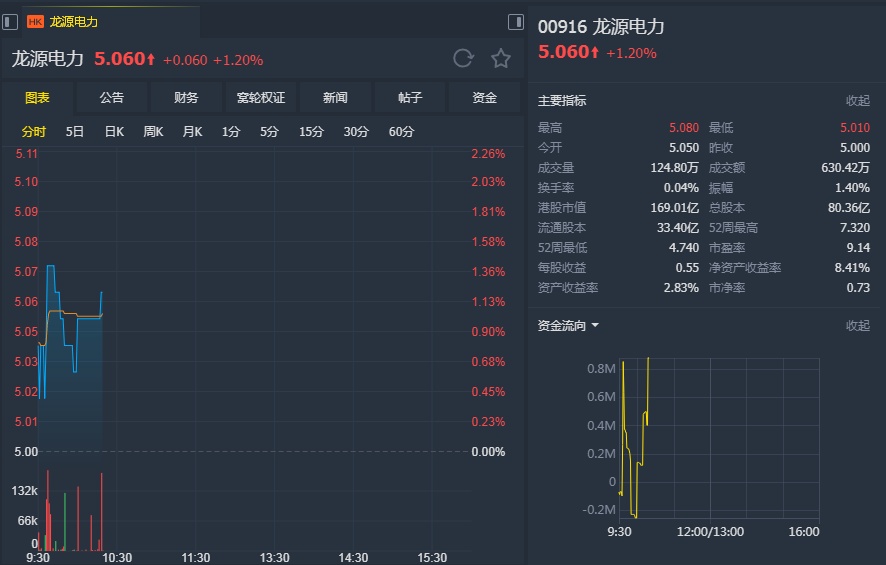Click the 港股市值 value 169.01亿
886x565 pixels.
pos(675,207)
